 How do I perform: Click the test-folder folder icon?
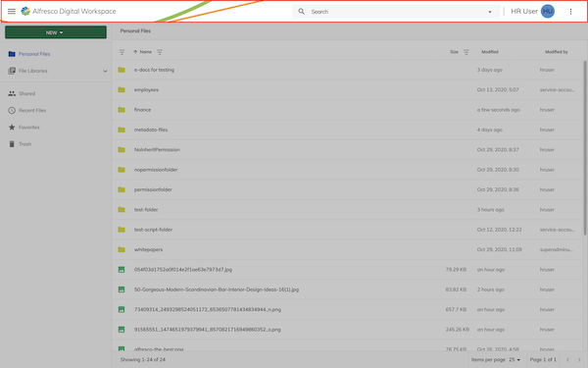tap(122, 210)
